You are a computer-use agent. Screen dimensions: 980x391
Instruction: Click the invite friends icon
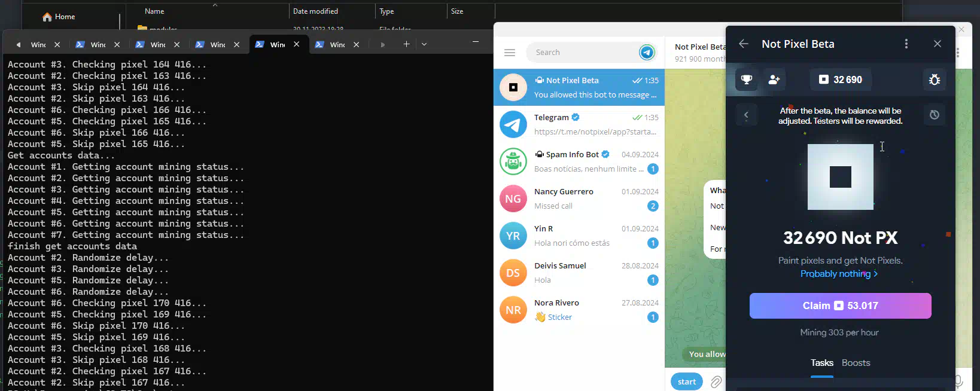pyautogui.click(x=774, y=80)
